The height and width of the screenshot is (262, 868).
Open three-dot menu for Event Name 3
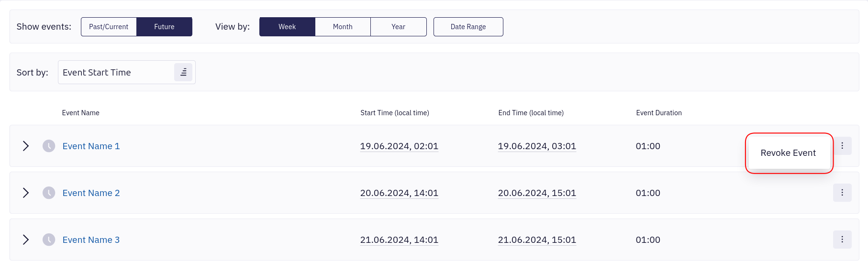(x=842, y=240)
